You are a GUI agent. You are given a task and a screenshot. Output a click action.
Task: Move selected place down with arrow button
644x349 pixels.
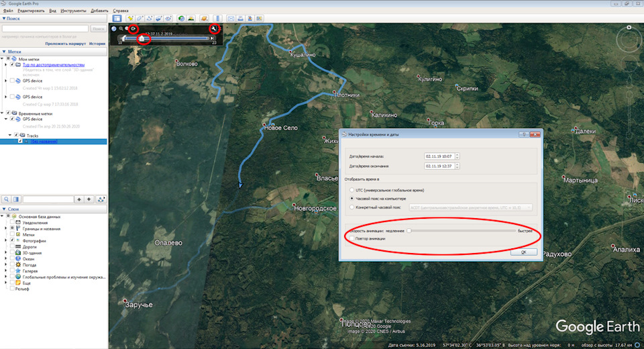coord(89,199)
